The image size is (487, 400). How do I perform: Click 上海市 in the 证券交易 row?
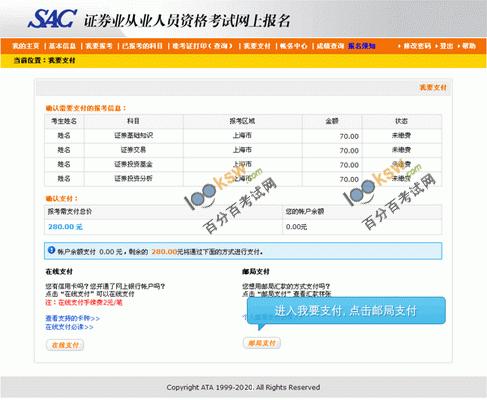(x=242, y=150)
